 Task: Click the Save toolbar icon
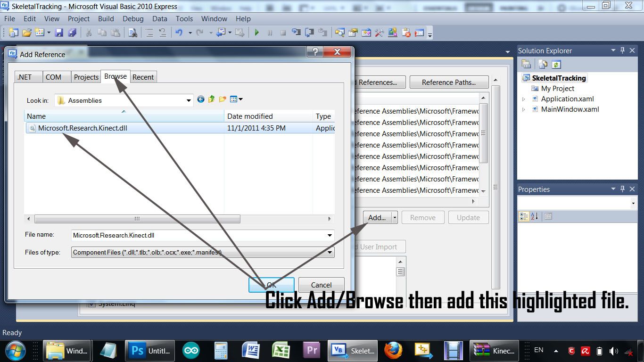point(60,32)
